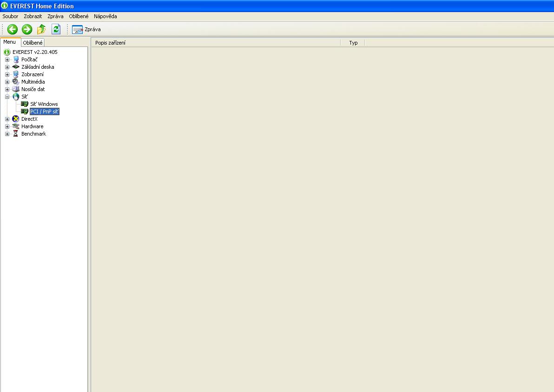The image size is (554, 392).
Task: Expand the Nosiče dat node
Action: (7, 89)
